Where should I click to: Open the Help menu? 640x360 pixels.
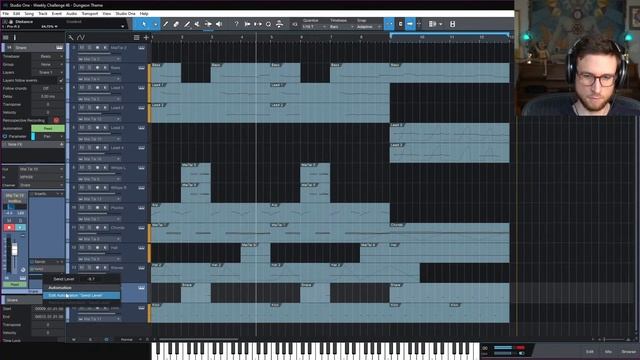144,14
